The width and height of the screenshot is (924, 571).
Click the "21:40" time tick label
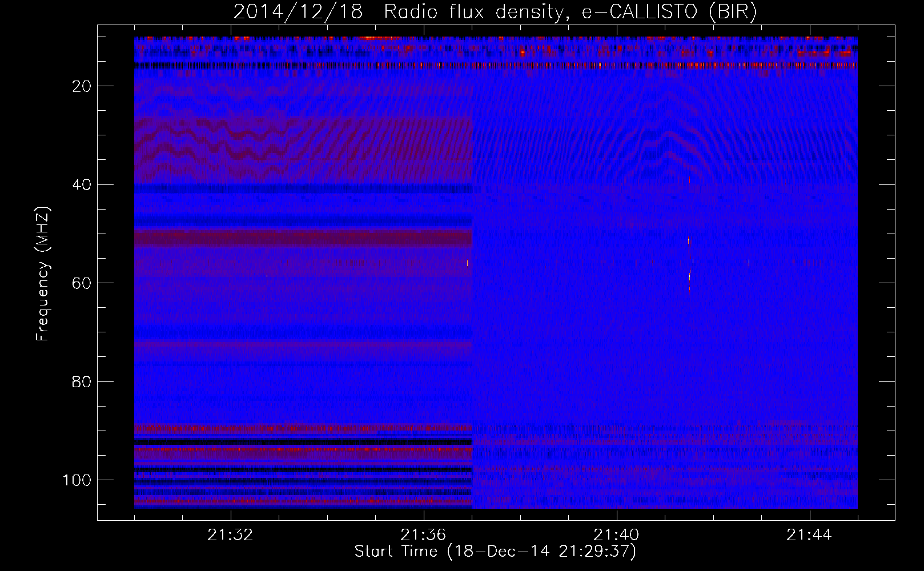pyautogui.click(x=616, y=535)
